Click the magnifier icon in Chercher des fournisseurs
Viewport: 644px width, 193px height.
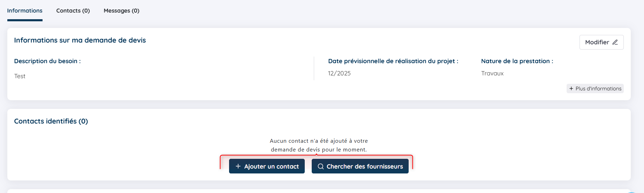point(320,166)
